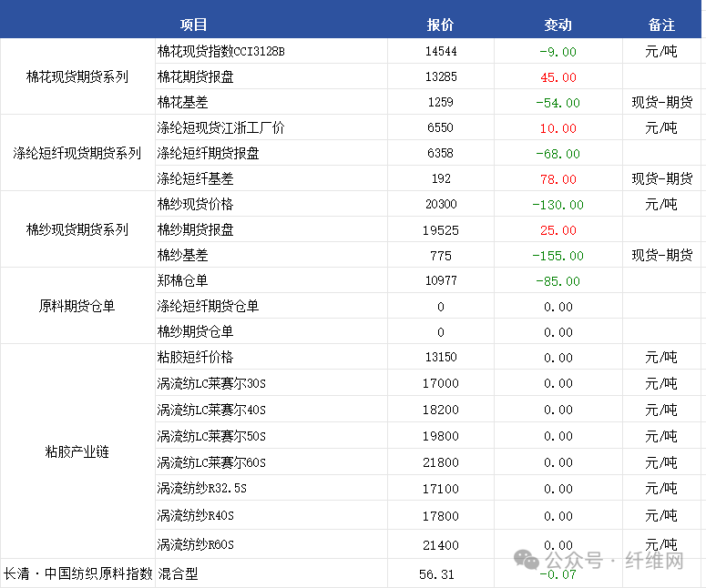Select the 棉花现货指数CCI3128B row label

pyautogui.click(x=221, y=51)
